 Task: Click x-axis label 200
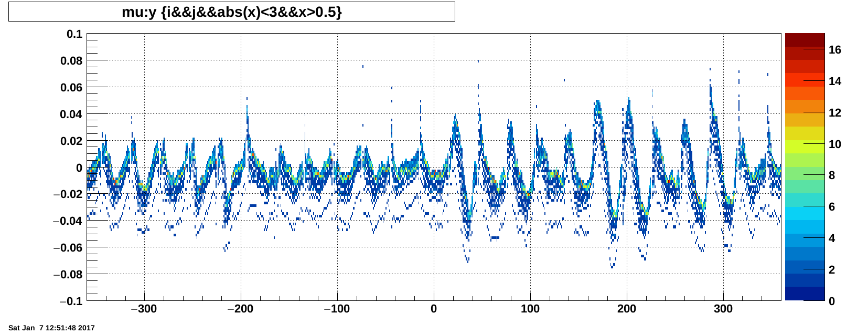click(627, 309)
